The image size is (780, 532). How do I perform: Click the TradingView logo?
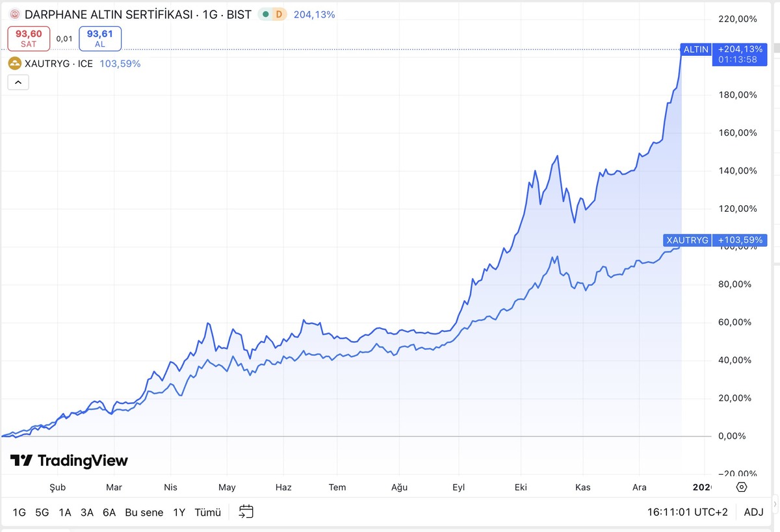click(x=69, y=461)
